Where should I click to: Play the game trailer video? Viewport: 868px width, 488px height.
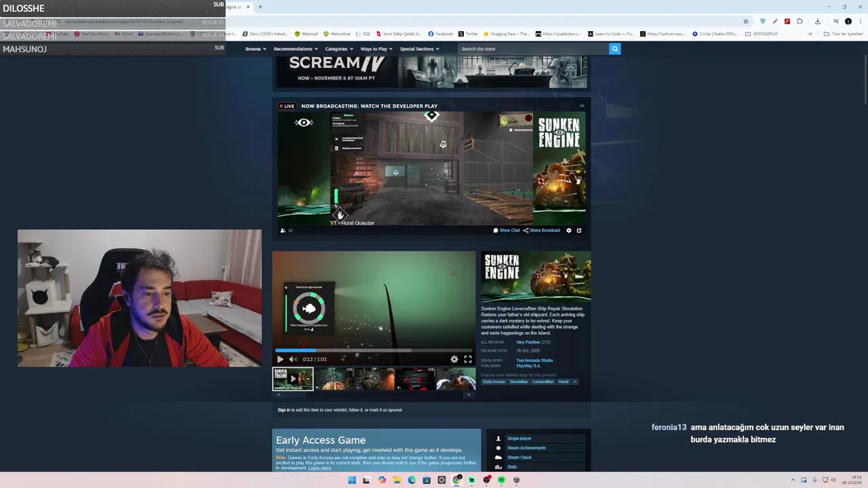280,359
